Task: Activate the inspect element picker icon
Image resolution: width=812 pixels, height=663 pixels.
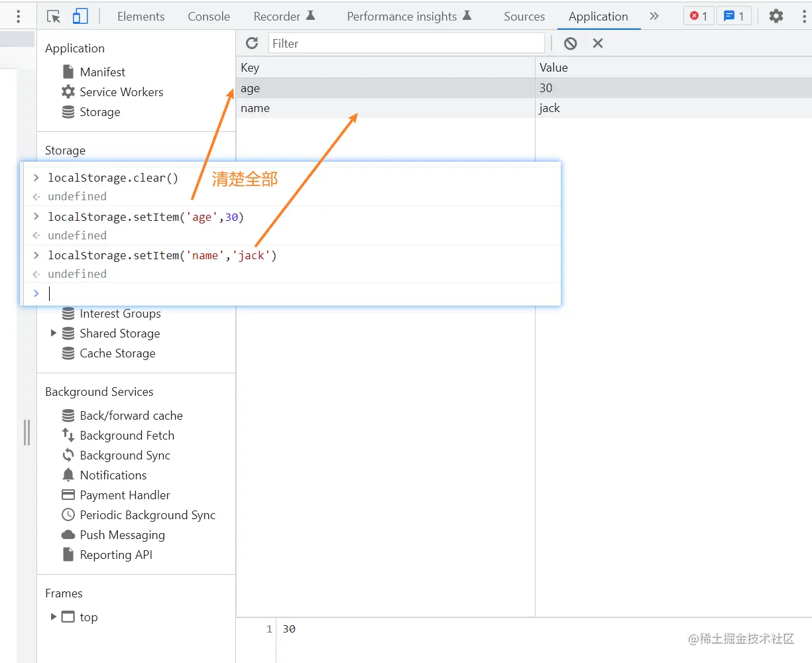Action: point(54,17)
